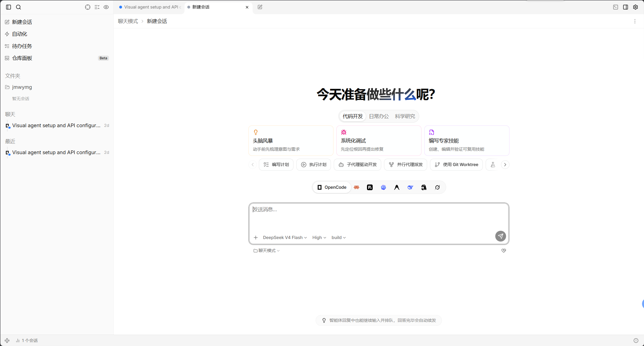Select the 代码开发 category tab
This screenshot has width=644, height=346.
coord(353,116)
